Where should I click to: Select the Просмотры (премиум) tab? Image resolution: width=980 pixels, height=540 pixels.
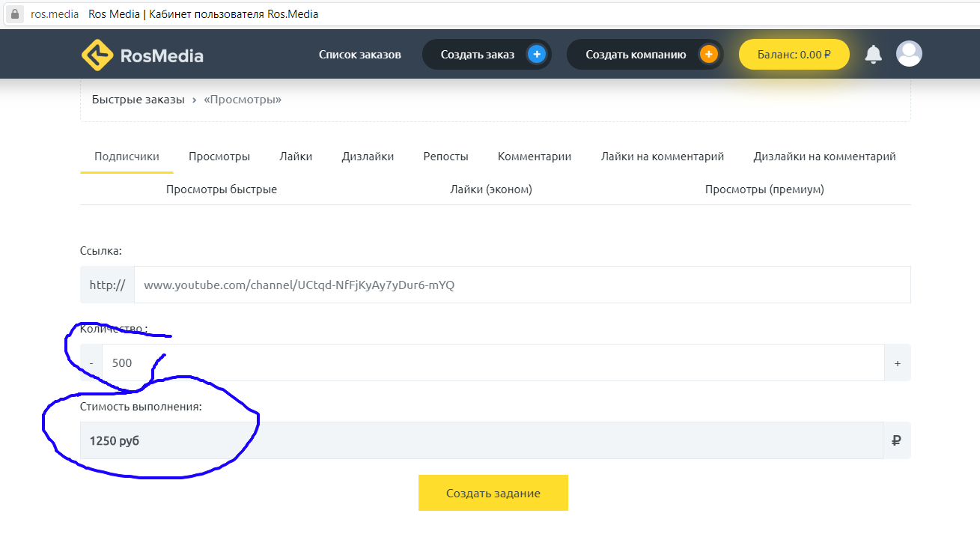[x=764, y=189]
